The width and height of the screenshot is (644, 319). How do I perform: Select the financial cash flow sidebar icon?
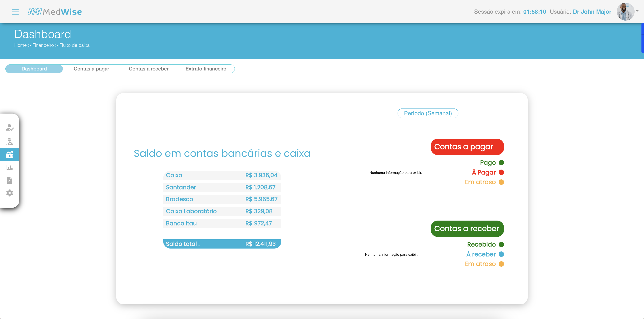[x=10, y=154]
